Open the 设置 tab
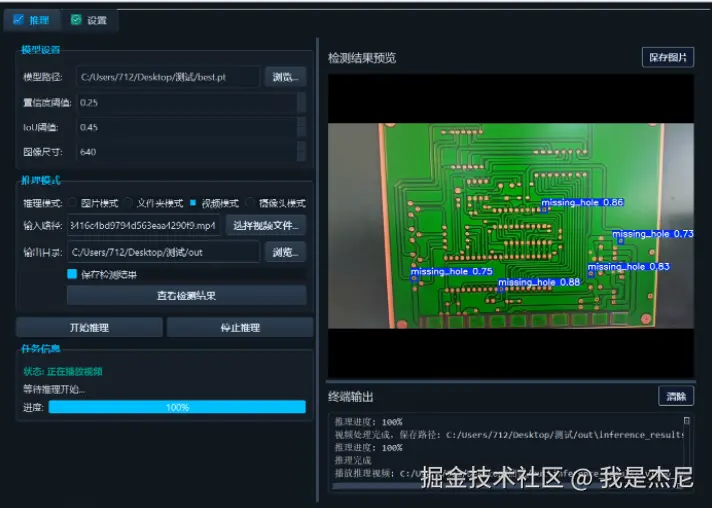Viewport: 712px width, 508px height. pos(89,20)
